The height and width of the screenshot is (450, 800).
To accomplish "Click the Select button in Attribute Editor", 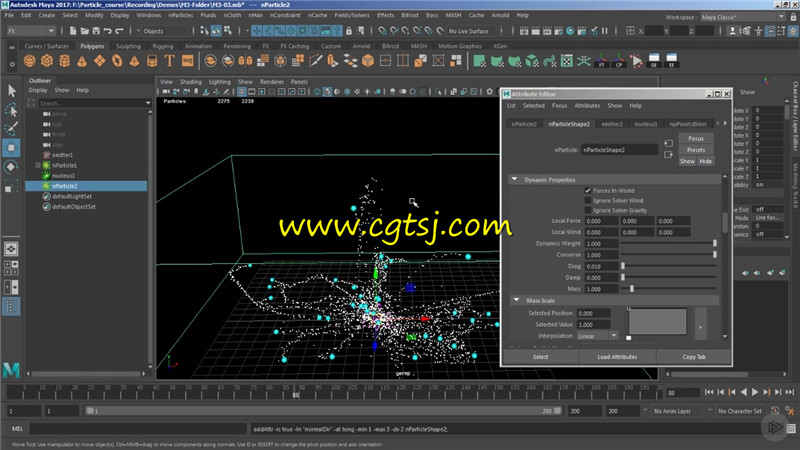I will point(541,357).
